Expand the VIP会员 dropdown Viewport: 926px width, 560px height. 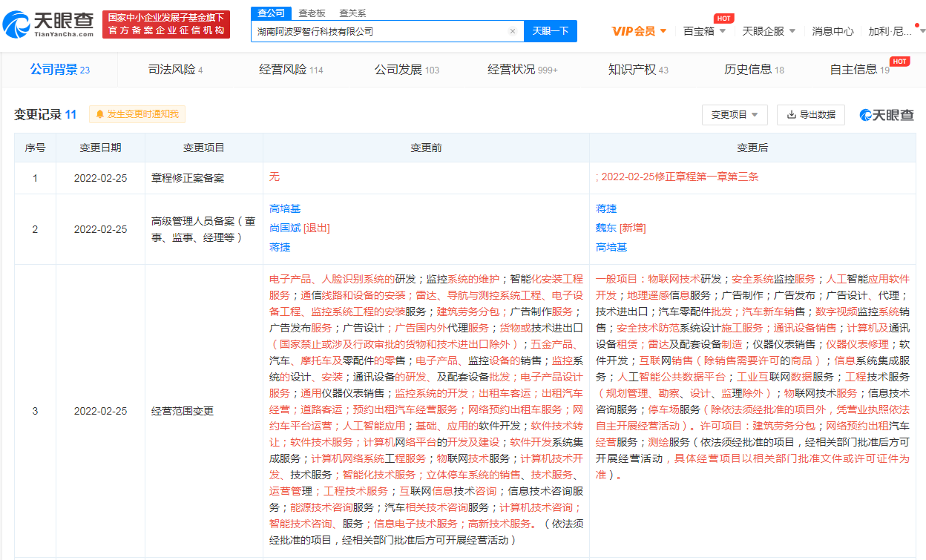point(639,31)
